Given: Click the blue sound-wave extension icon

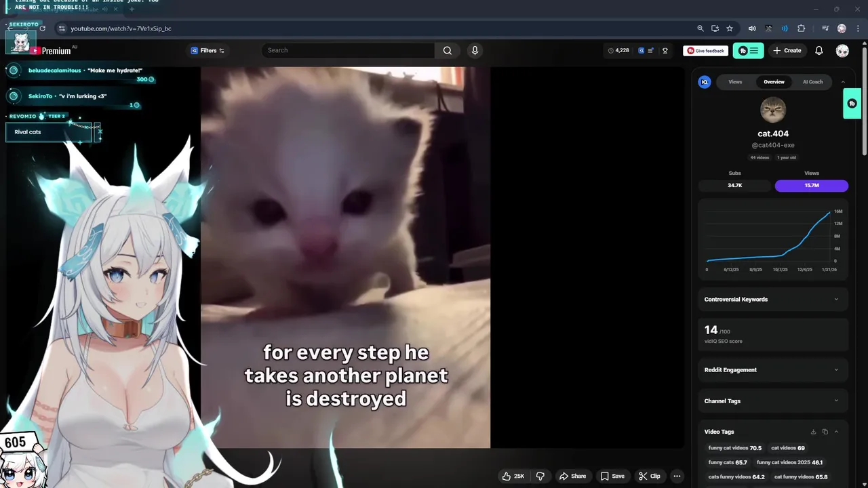Looking at the screenshot, I should (x=785, y=28).
